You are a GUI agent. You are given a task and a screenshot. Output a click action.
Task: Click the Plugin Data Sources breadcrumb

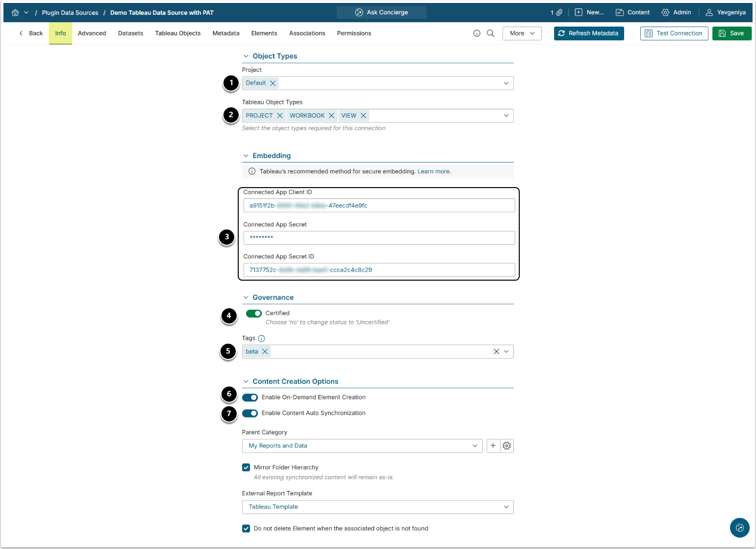coord(70,13)
